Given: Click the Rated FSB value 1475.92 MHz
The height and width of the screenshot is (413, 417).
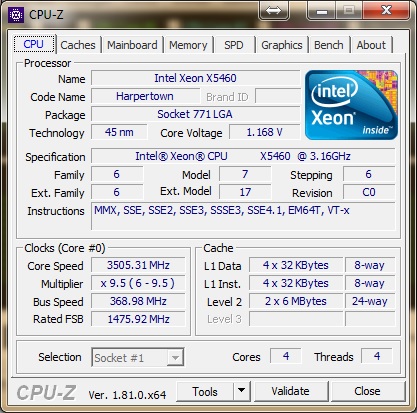Looking at the screenshot, I should (138, 319).
